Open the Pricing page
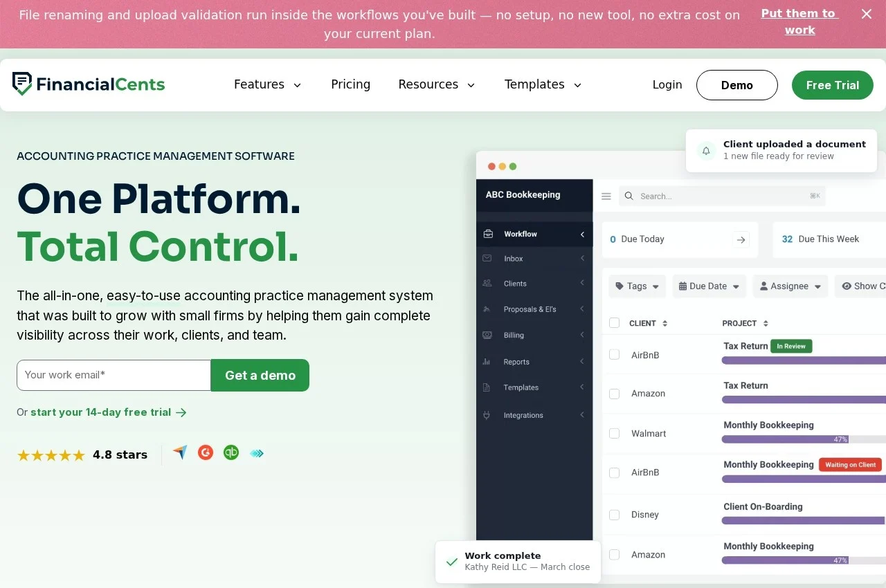This screenshot has height=588, width=886. (350, 84)
